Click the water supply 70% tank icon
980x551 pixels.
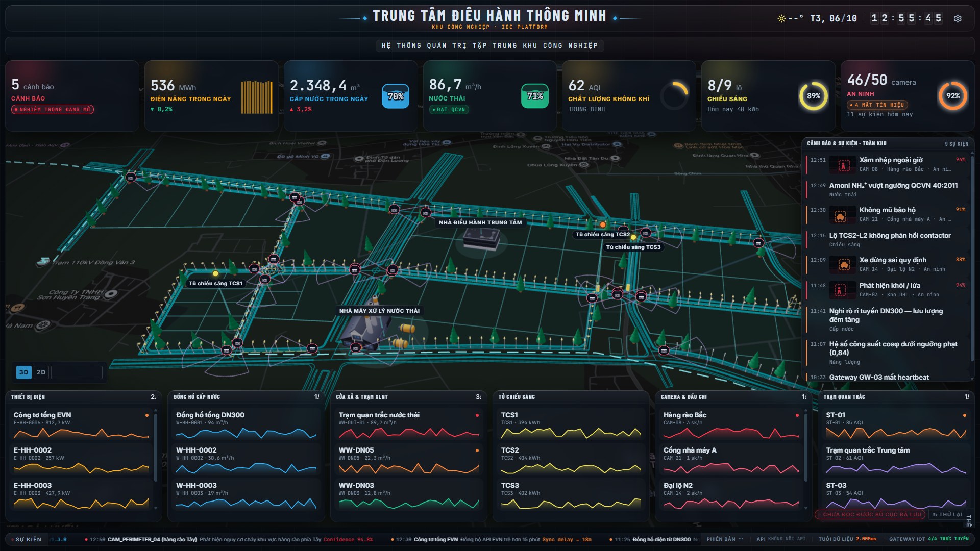tap(396, 96)
